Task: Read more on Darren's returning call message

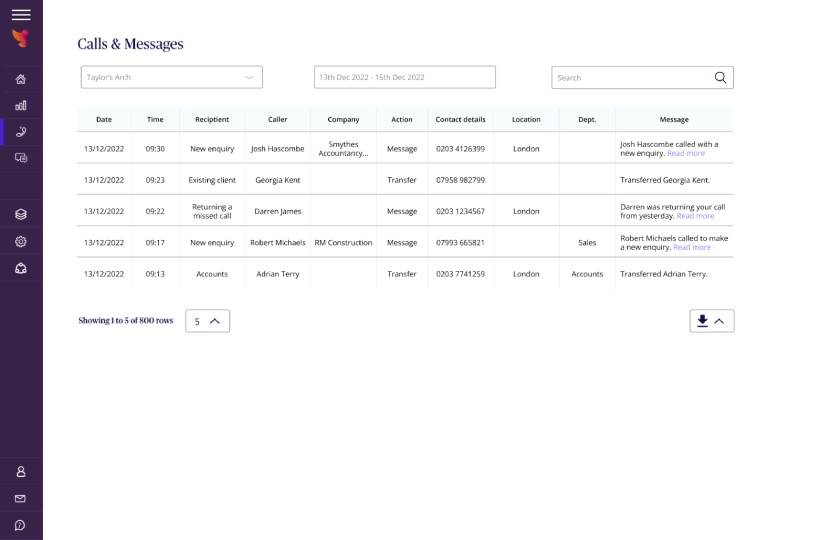Action: [695, 216]
